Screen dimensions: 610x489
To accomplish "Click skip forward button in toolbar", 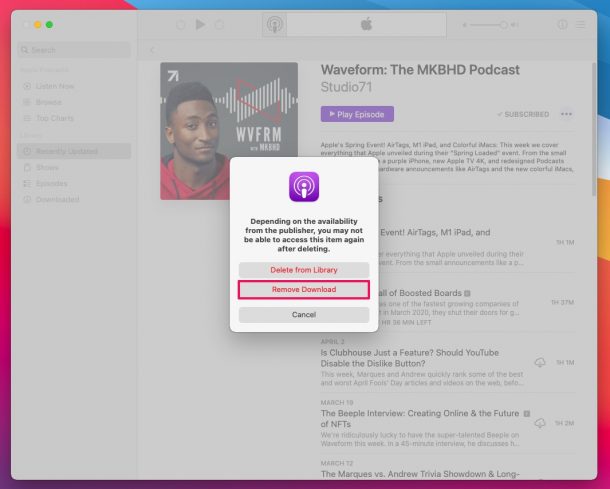I will coord(219,25).
